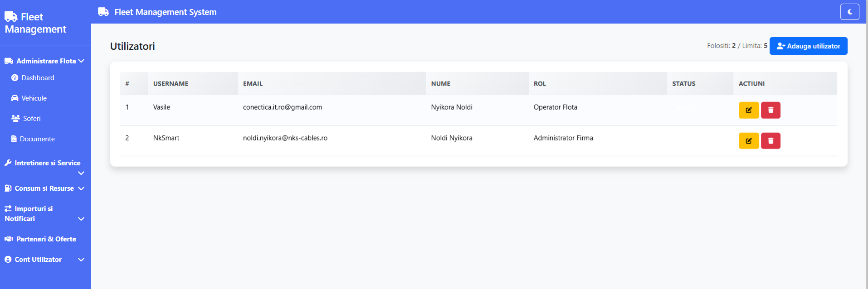Select the Dashboard icon in the sidebar

pos(15,77)
